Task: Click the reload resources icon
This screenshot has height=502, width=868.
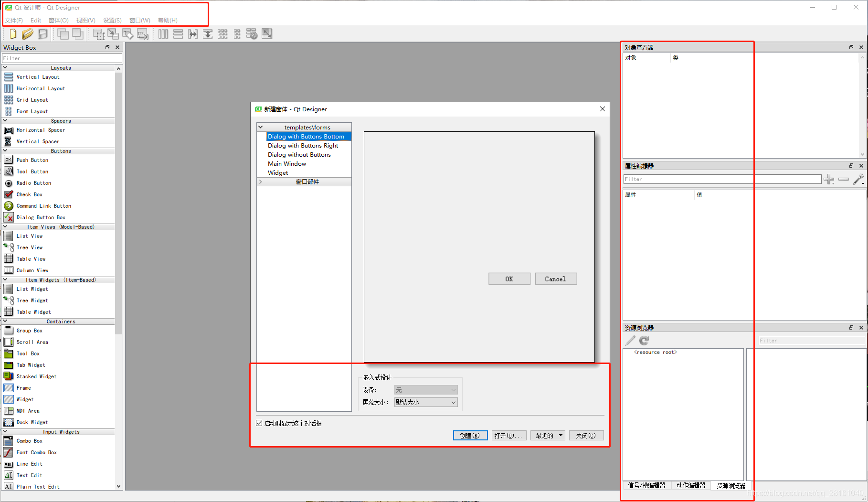Action: point(644,341)
